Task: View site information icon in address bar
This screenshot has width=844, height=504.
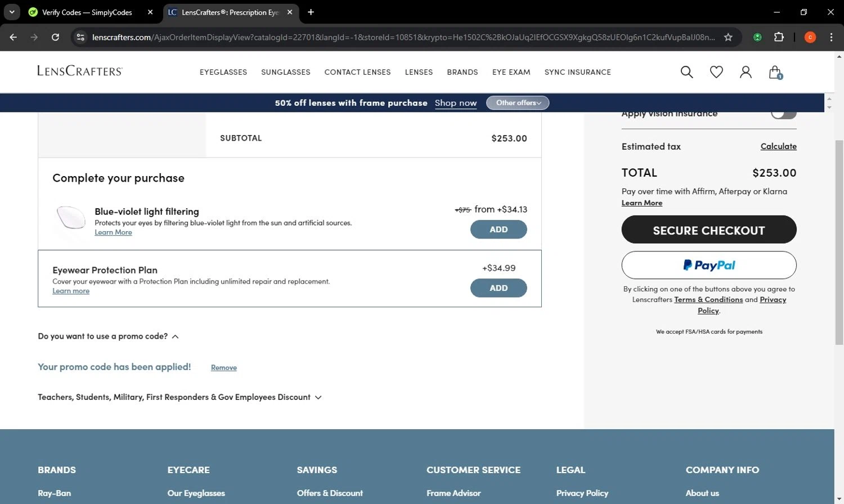Action: point(80,37)
